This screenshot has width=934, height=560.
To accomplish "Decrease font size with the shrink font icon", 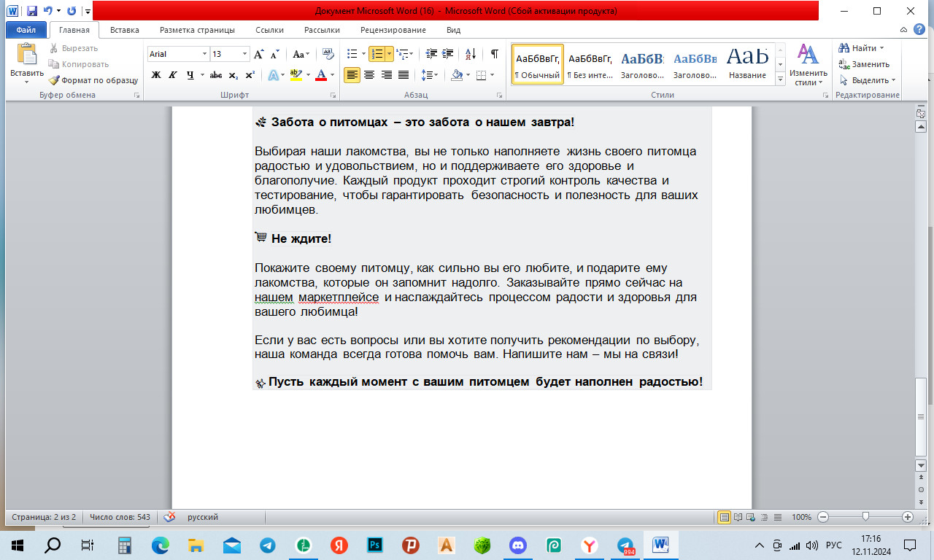I will pos(274,54).
